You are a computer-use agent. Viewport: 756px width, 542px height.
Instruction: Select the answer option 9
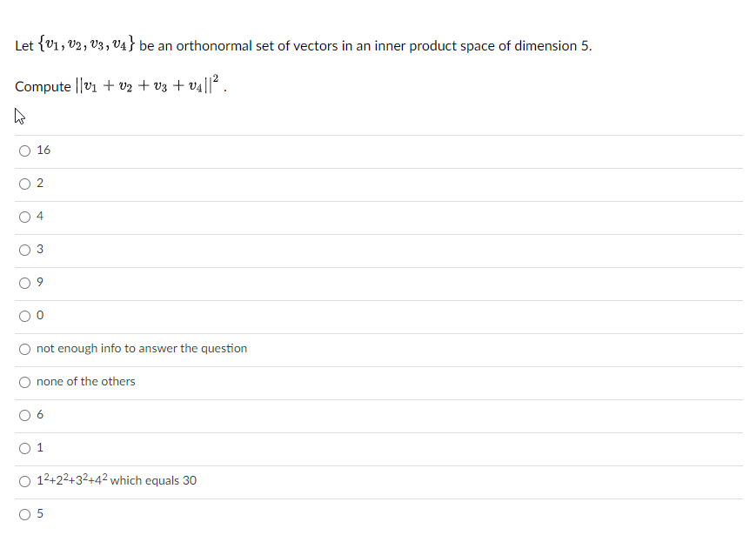[x=25, y=282]
